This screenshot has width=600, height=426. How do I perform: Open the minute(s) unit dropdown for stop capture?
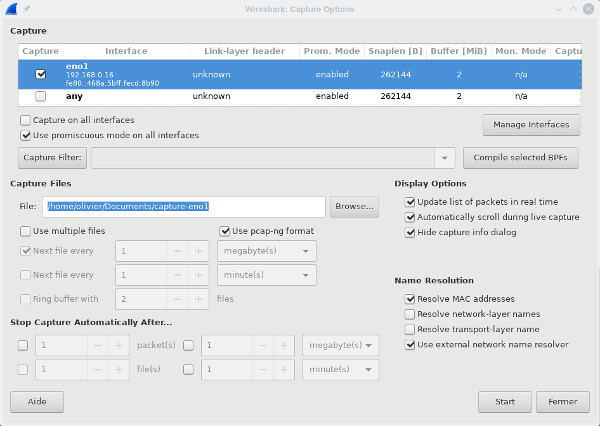(x=340, y=370)
